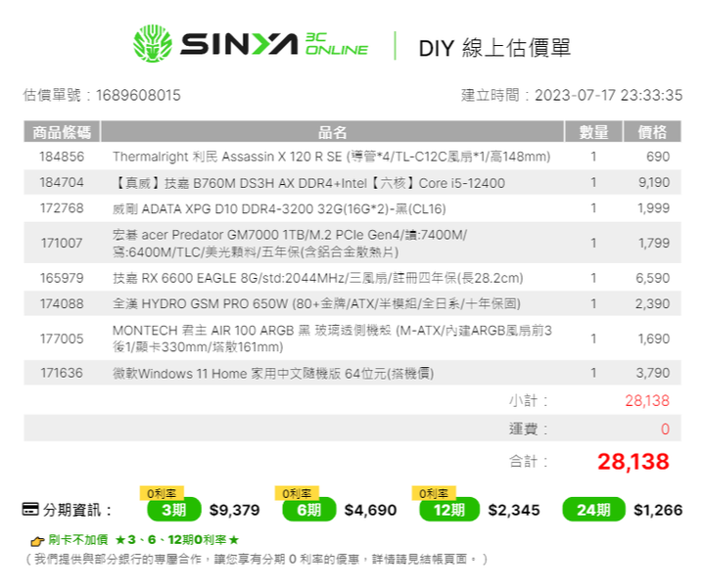Click the 3C ONLINE logo text
This screenshot has height=588, width=705.
336,44
